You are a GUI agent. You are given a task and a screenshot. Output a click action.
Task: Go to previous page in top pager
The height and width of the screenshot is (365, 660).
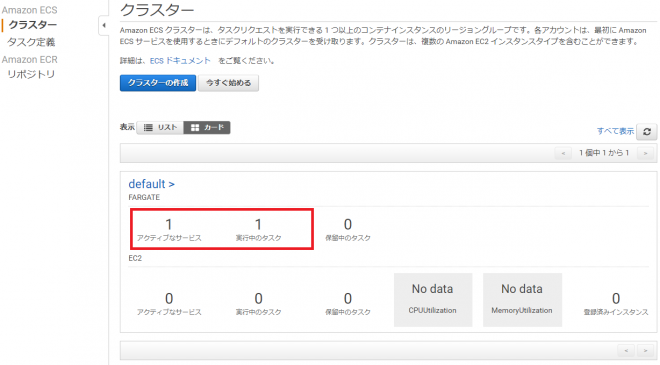[563, 153]
